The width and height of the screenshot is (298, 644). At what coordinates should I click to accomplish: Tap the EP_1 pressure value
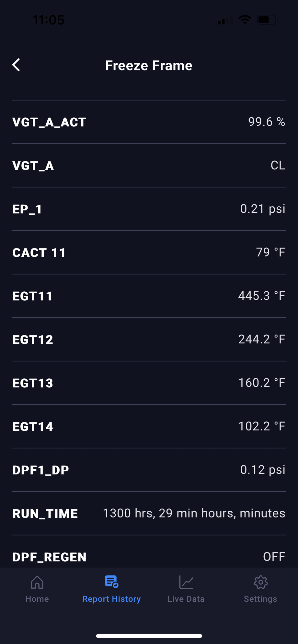(x=262, y=209)
